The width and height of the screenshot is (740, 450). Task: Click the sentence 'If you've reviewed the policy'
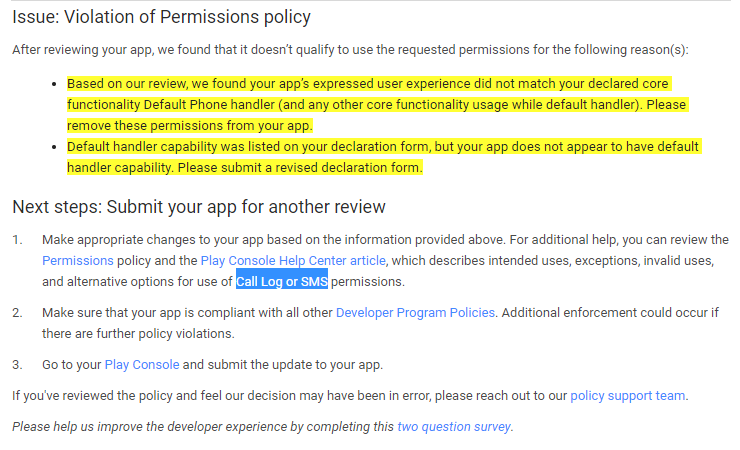[350, 395]
